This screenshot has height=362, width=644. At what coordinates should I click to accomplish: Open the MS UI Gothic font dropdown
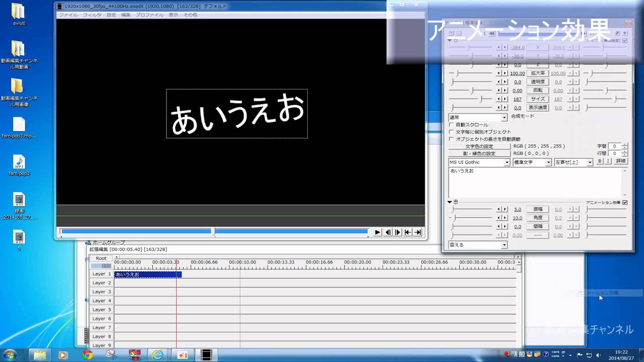(x=479, y=162)
